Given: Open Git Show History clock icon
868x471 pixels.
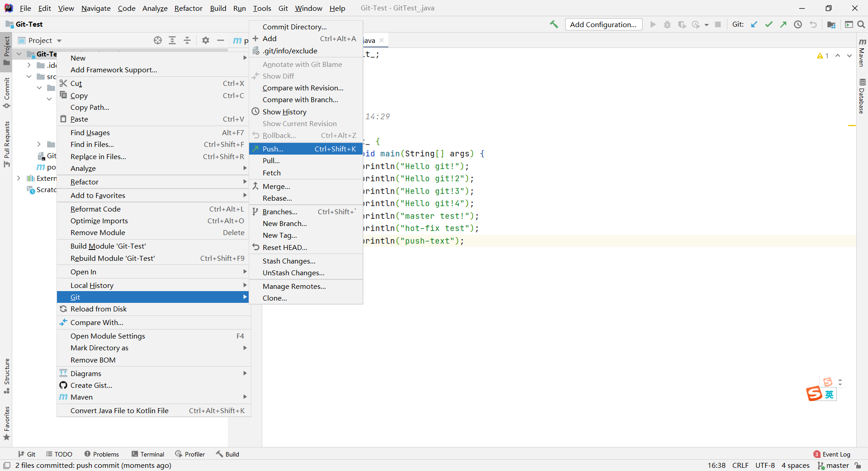Looking at the screenshot, I should (x=798, y=24).
